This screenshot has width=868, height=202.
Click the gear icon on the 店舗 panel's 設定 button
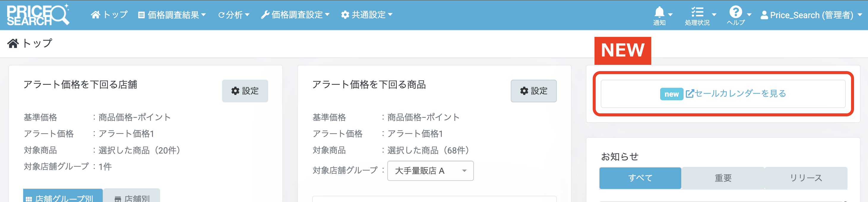click(236, 90)
